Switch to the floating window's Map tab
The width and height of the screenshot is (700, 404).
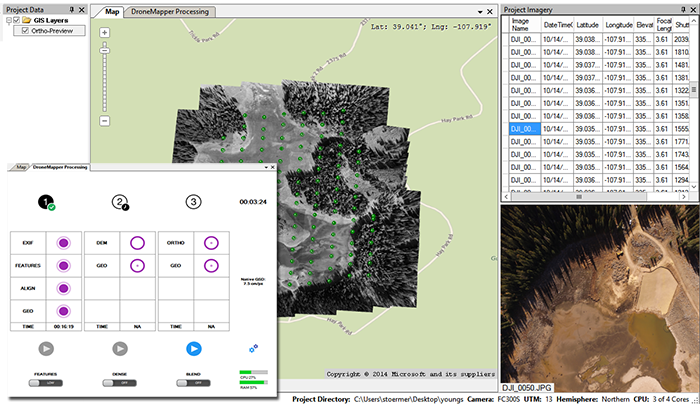[21, 167]
